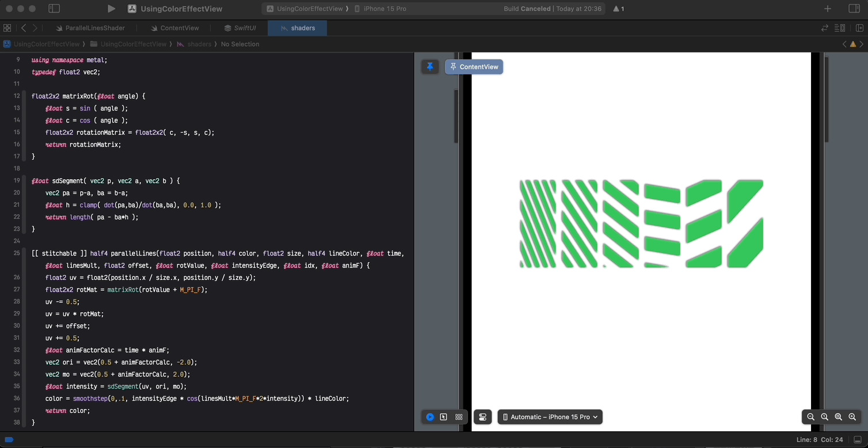Enable live preview mode

430,417
